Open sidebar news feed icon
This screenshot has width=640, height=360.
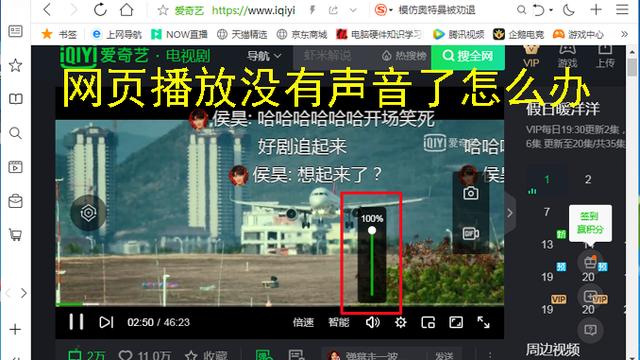click(x=16, y=31)
